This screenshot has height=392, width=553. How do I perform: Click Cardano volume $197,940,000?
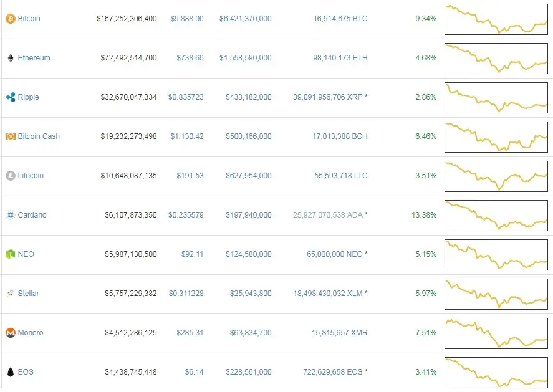click(249, 214)
